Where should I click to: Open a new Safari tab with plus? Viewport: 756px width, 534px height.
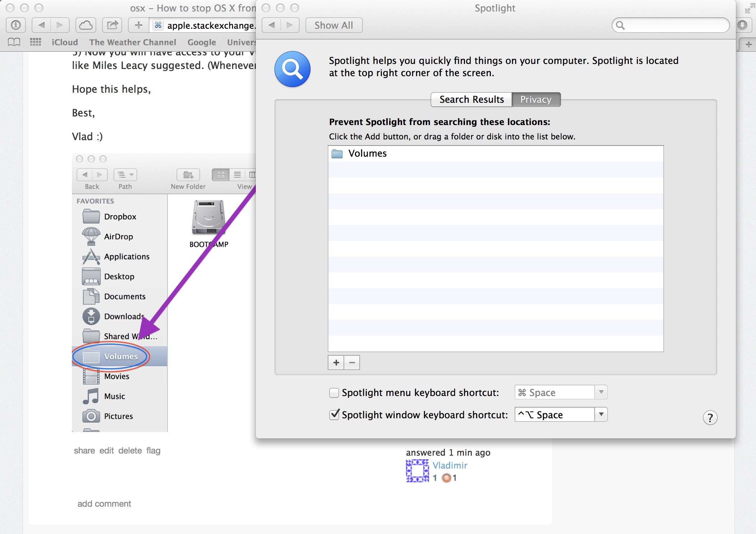(748, 45)
